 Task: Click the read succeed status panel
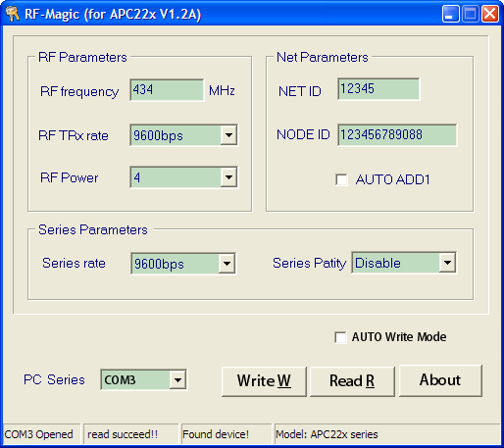[131, 434]
